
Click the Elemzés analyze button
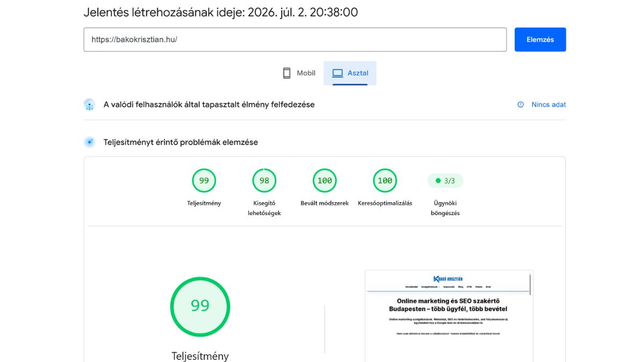point(540,40)
